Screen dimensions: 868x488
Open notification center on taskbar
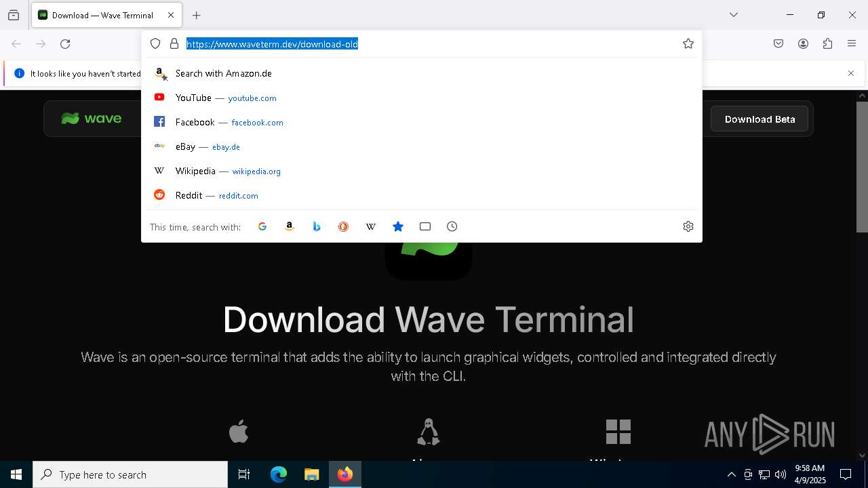coord(846,474)
